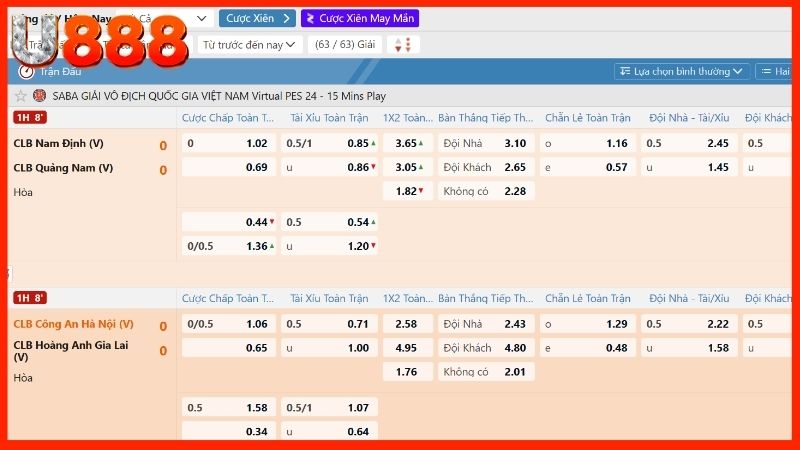Choose alternate under at 0.64

329,431
